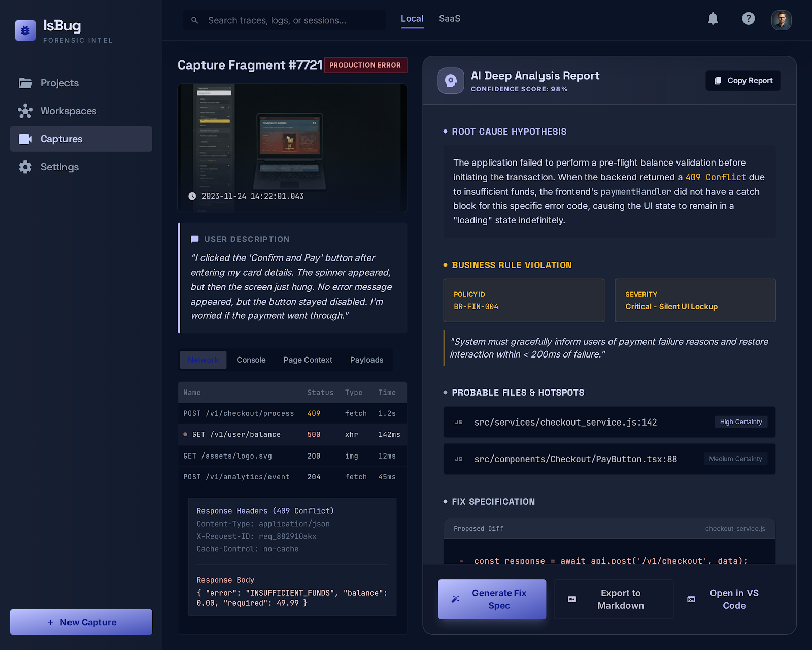The image size is (812, 650).
Task: Open the notifications bell
Action: coord(713,19)
